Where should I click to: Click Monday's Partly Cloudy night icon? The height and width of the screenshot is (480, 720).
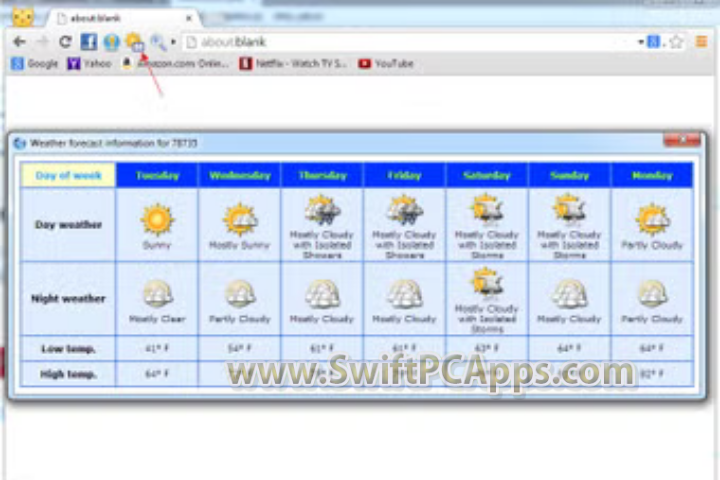point(652,294)
